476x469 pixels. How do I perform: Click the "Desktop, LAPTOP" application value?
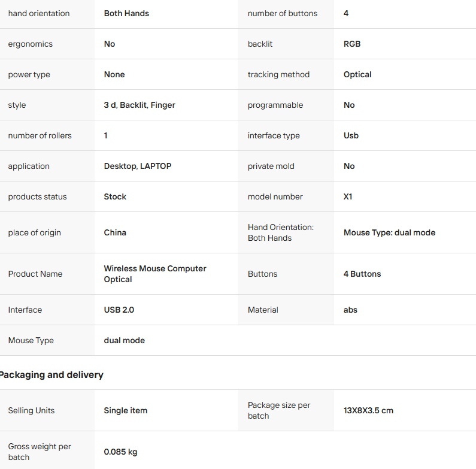tap(138, 166)
